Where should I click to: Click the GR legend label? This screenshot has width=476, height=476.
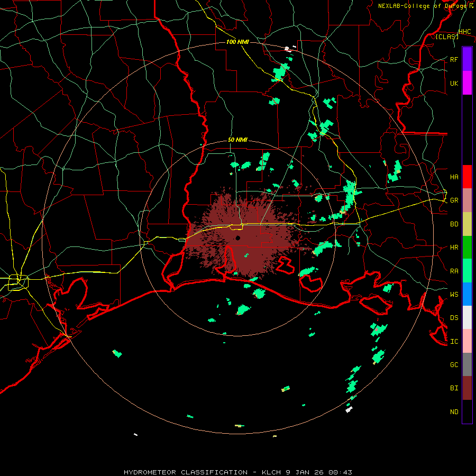click(x=454, y=200)
